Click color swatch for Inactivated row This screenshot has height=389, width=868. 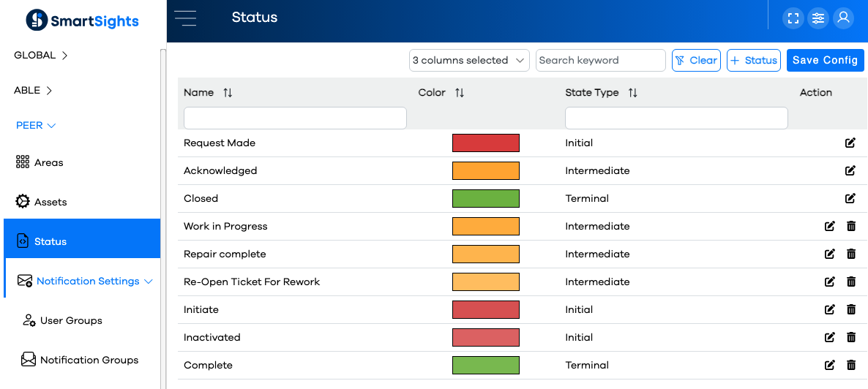coord(486,337)
